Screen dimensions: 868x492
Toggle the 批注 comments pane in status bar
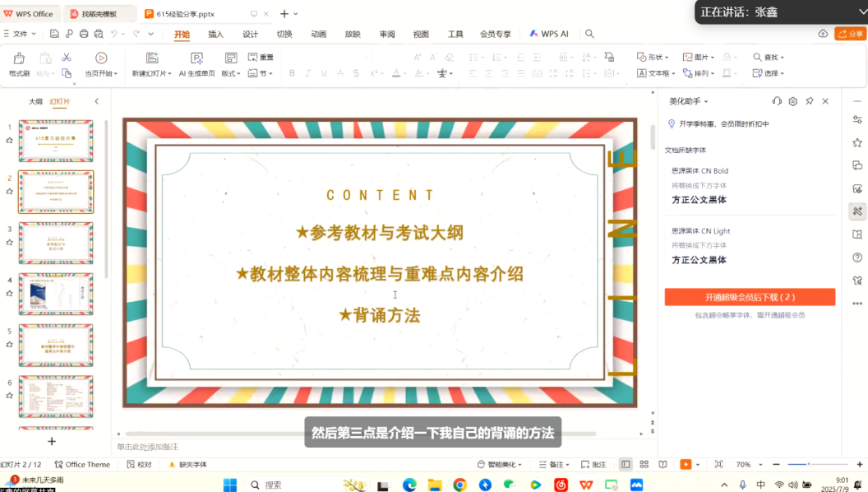point(593,465)
